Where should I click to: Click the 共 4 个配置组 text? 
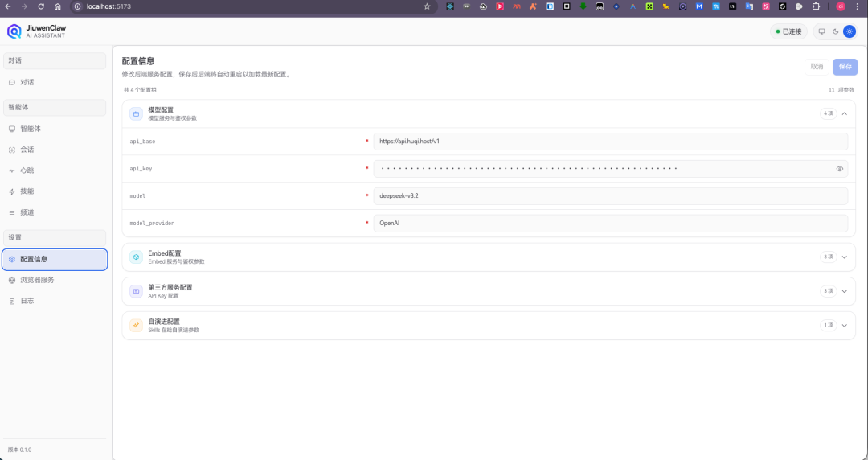[140, 90]
